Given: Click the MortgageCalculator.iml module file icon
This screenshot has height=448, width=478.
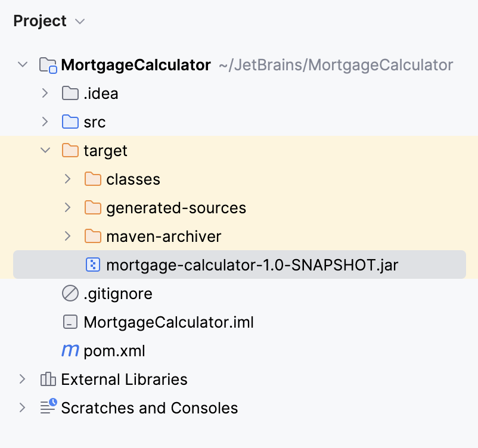Looking at the screenshot, I should pos(70,322).
